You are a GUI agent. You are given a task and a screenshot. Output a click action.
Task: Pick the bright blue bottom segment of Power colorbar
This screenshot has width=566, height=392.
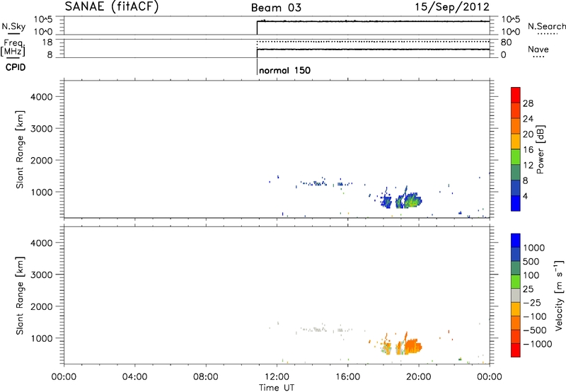click(x=516, y=203)
